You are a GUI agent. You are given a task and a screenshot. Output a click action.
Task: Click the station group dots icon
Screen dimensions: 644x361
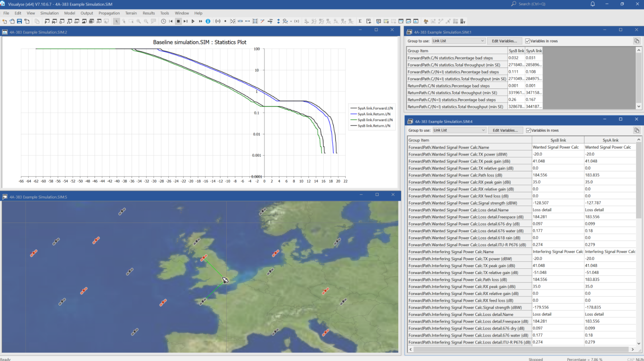[x=233, y=21]
